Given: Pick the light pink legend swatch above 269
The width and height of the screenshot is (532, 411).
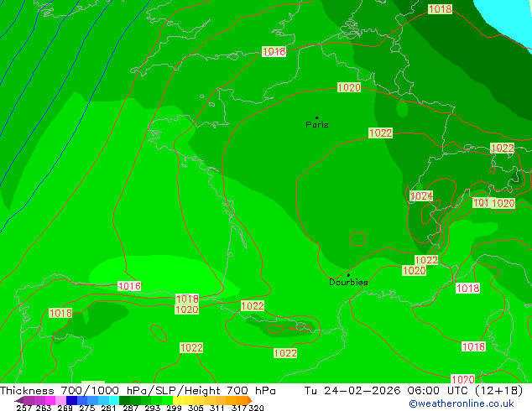Looking at the screenshot, I should click(x=60, y=400).
